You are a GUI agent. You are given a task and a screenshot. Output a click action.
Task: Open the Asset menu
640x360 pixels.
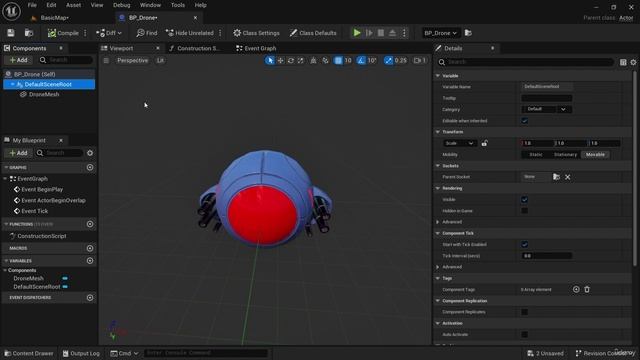pos(73,5)
